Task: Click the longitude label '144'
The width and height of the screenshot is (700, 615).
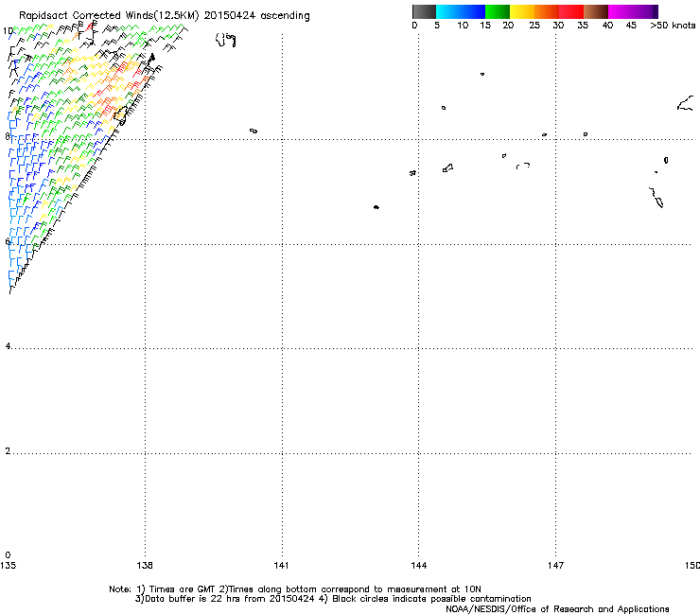Action: (x=418, y=566)
